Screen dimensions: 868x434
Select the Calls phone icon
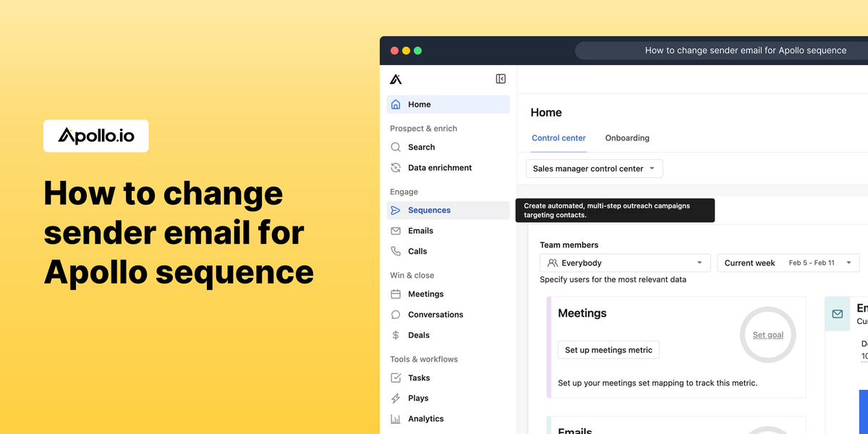pos(396,251)
